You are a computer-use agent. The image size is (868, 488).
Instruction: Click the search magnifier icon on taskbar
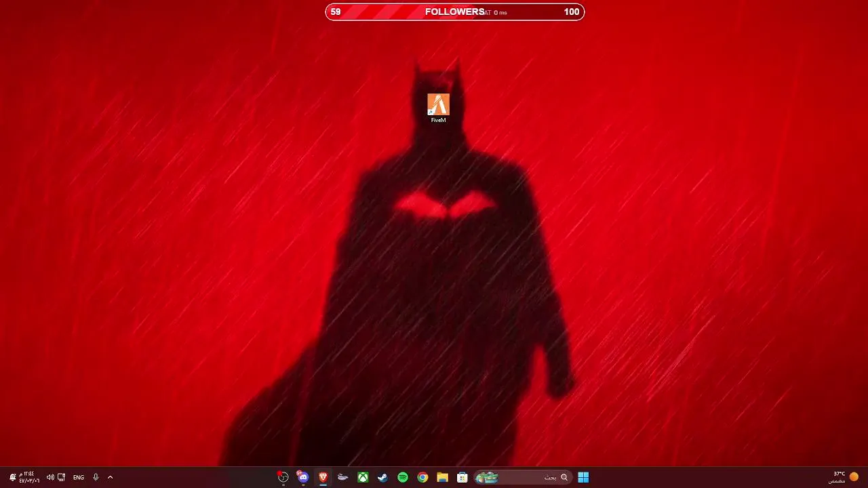coord(564,477)
